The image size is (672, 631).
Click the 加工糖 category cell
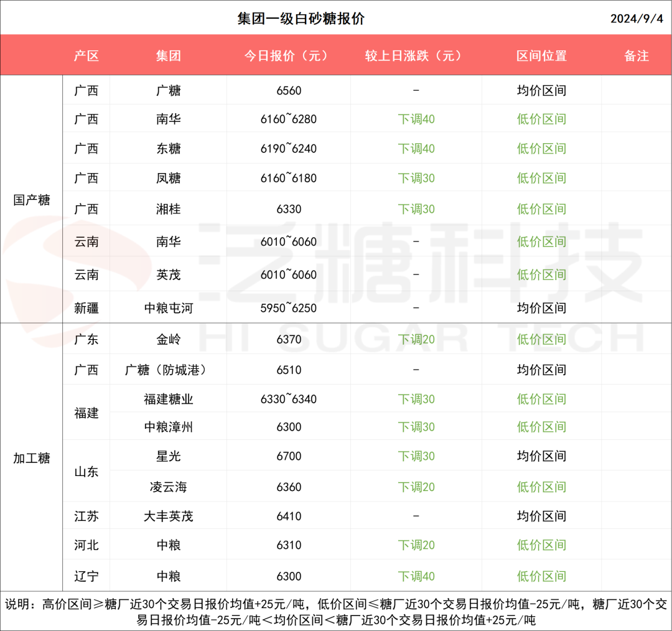pyautogui.click(x=32, y=459)
